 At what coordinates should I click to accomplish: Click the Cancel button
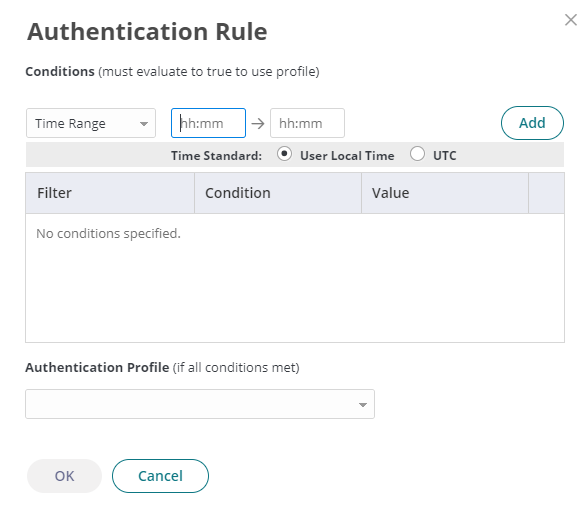(x=160, y=476)
